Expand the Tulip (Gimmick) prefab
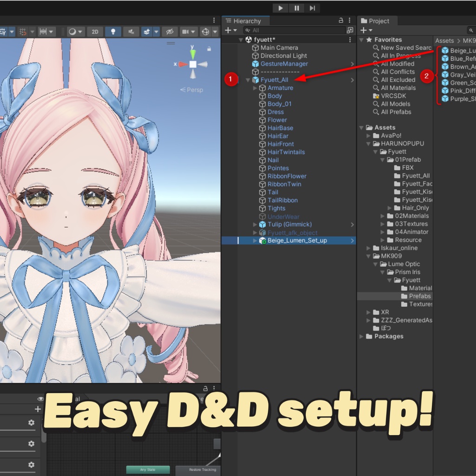This screenshot has height=476, width=476. (x=255, y=225)
